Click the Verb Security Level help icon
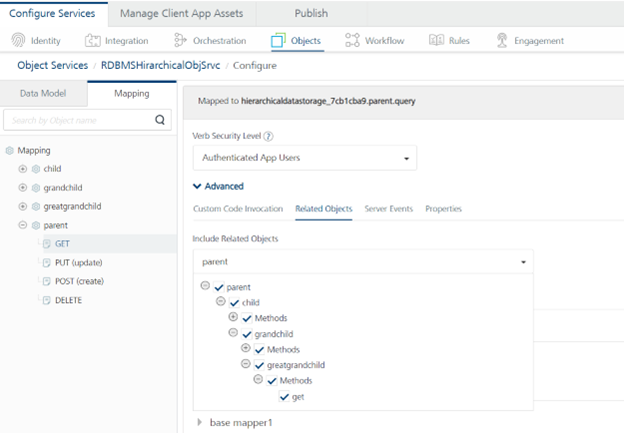The height and width of the screenshot is (433, 624). (x=269, y=136)
